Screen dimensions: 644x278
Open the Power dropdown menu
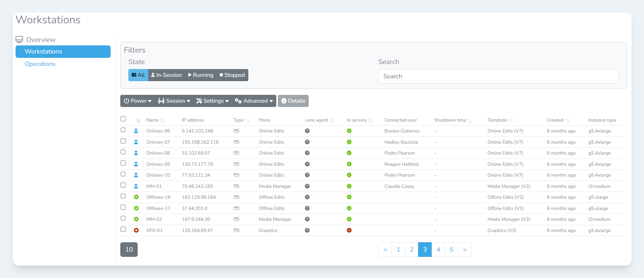pos(137,101)
